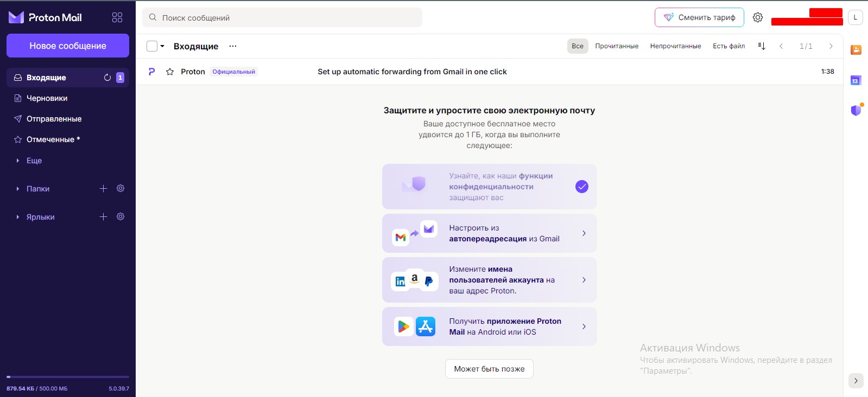Image resolution: width=868 pixels, height=397 pixels.
Task: Go to next page of messages
Action: click(831, 46)
